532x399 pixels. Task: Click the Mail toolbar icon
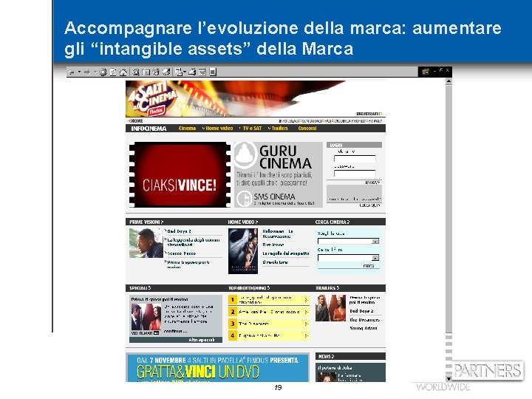click(x=180, y=72)
